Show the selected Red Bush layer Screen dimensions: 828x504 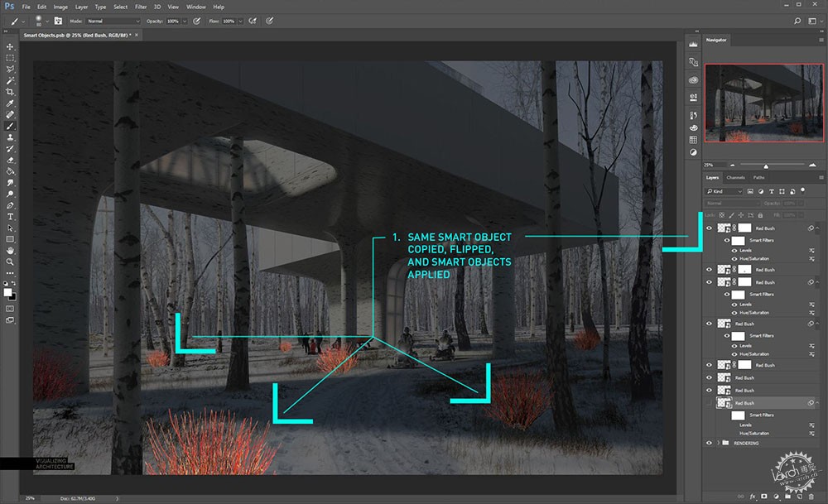pyautogui.click(x=710, y=403)
